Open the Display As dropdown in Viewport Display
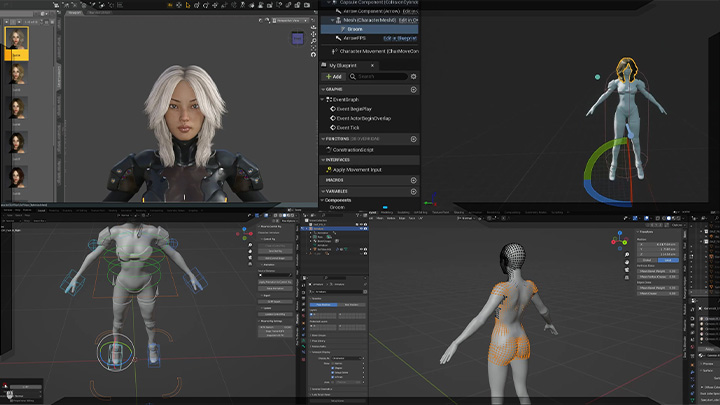The image size is (720, 405). click(346, 358)
